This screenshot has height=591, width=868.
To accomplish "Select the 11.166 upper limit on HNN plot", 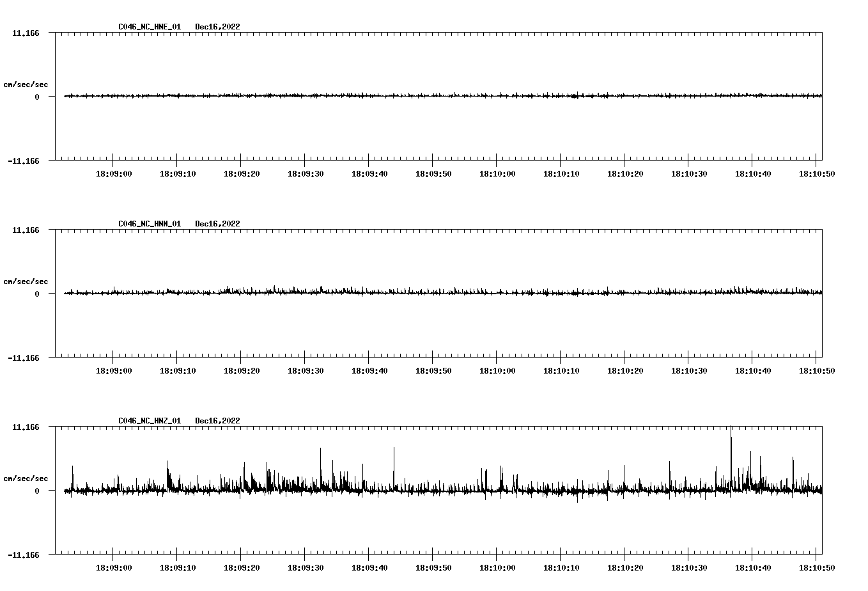I will 26,230.
